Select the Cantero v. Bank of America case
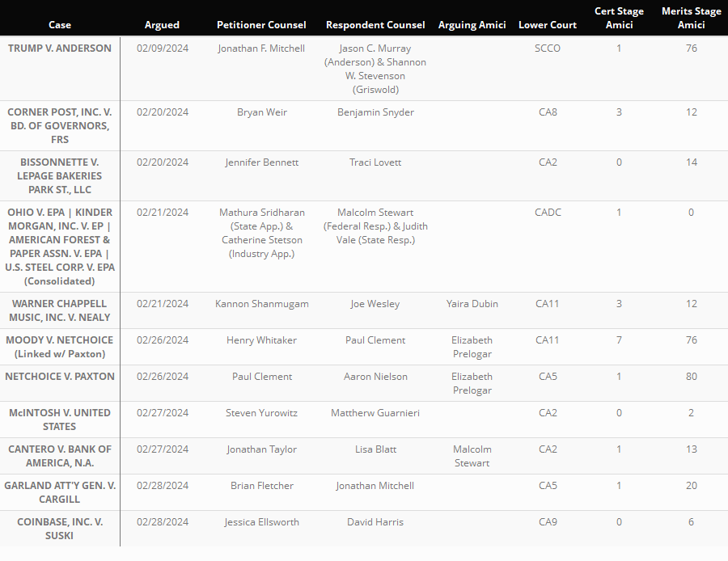Image resolution: width=728 pixels, height=561 pixels. pos(60,456)
